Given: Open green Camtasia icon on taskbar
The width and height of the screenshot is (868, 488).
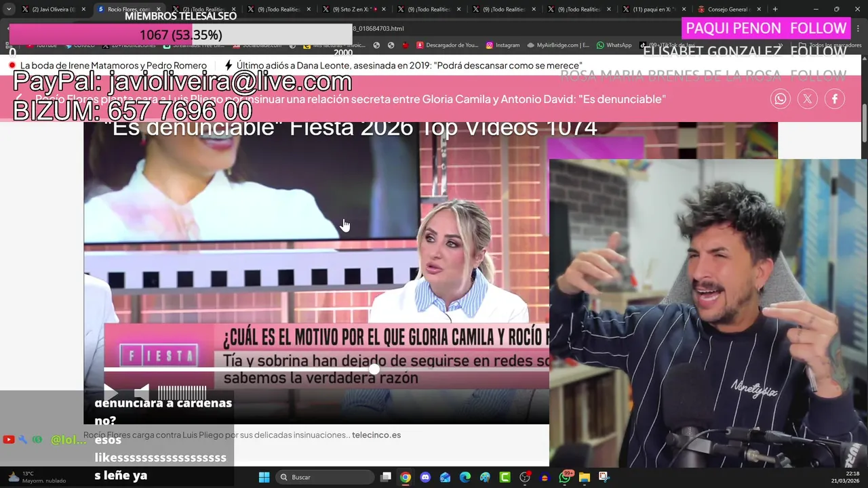Looking at the screenshot, I should pyautogui.click(x=505, y=477).
